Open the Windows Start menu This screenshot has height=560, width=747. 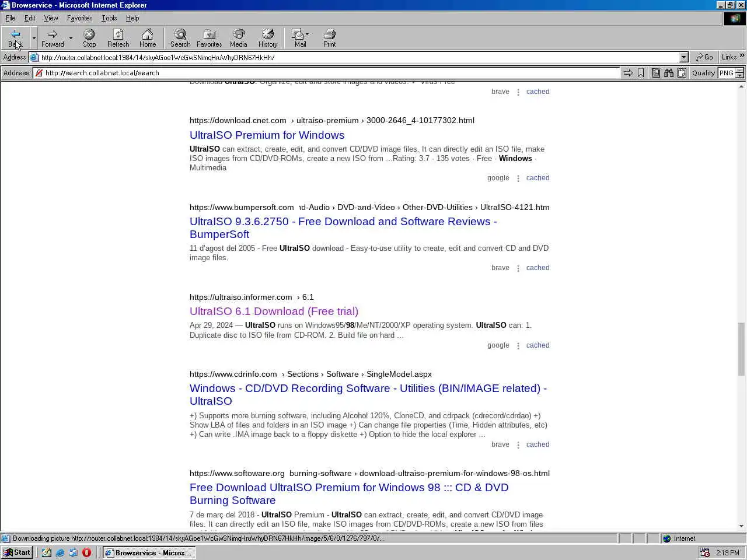click(17, 552)
